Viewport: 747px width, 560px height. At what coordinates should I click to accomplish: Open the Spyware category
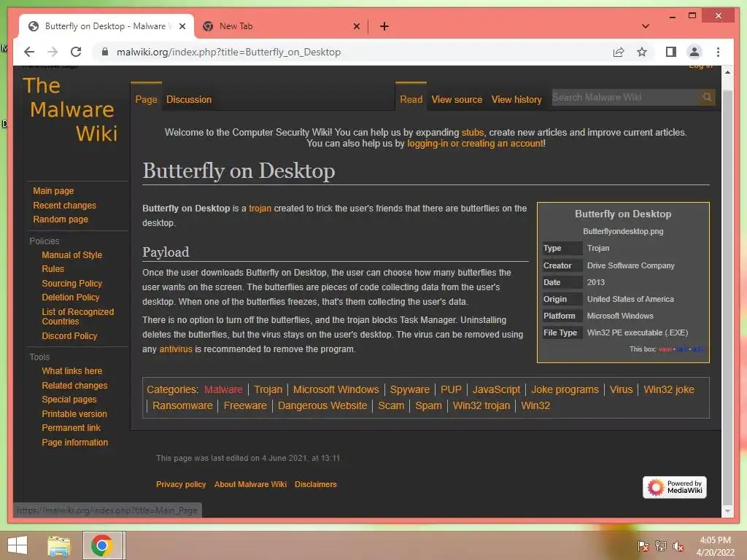coord(410,389)
